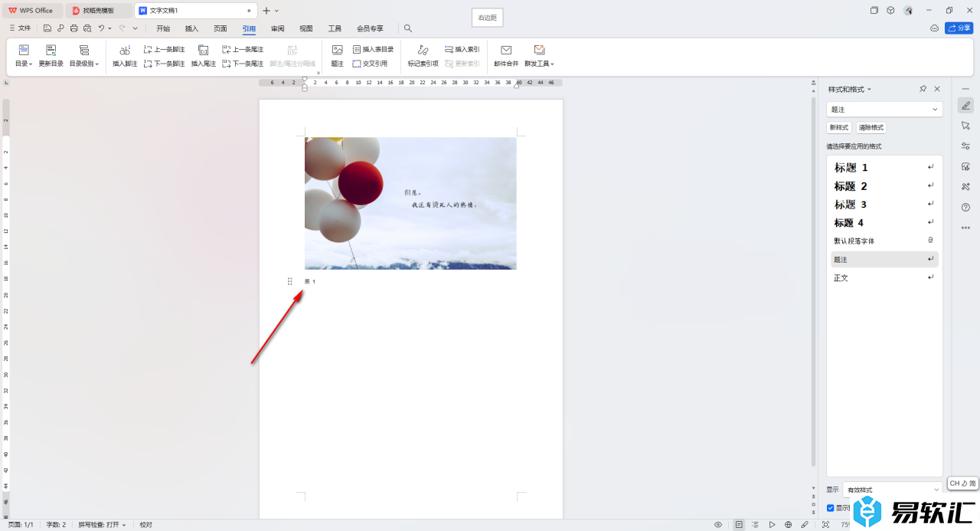Click the settings sliders icon in right sidebar

click(965, 146)
